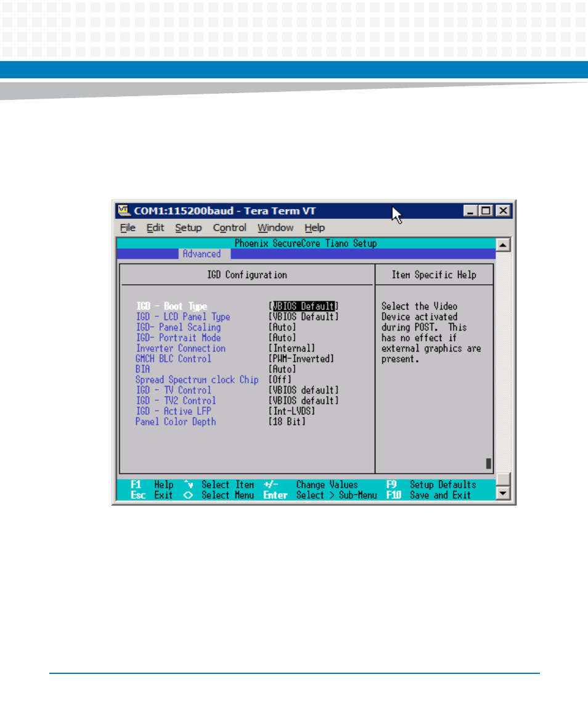
Task: Click scroll up arrow on terminal scrollbar
Action: (x=503, y=245)
